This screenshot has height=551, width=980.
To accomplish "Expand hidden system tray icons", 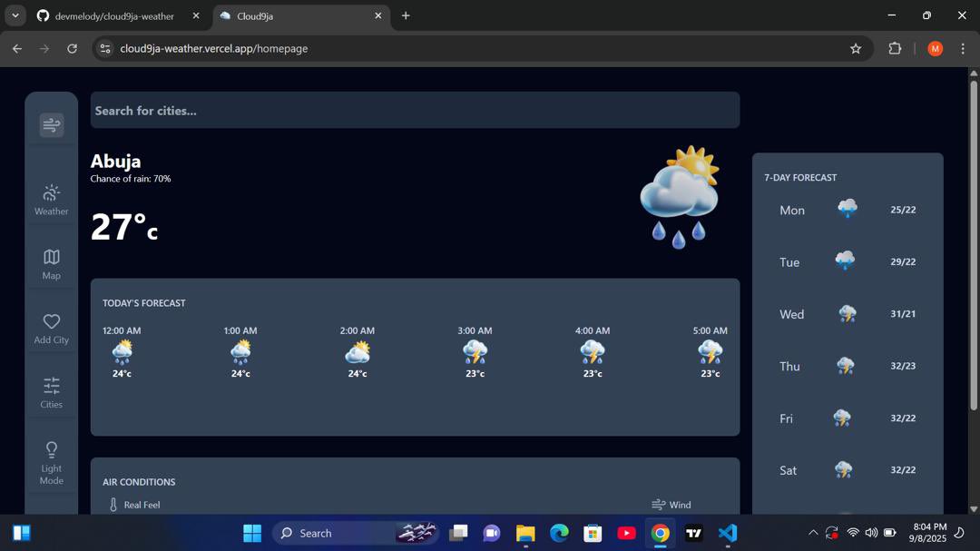I will 813,533.
